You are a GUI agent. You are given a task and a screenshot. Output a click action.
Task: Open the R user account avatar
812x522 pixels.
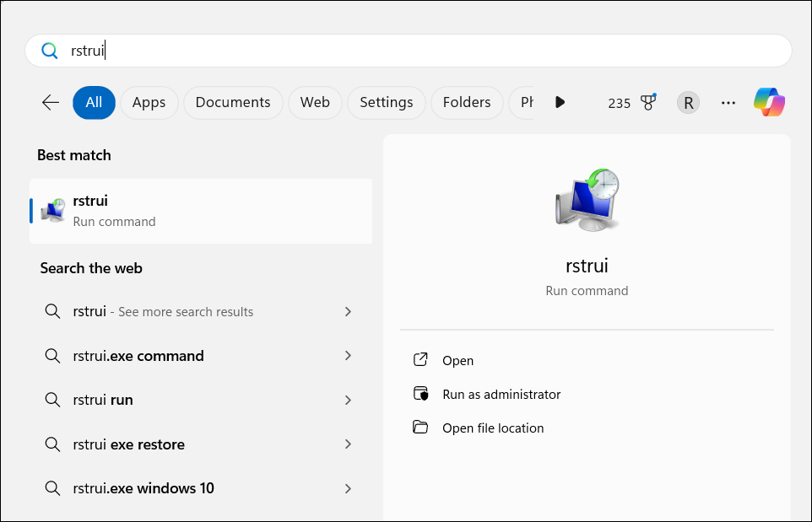click(x=688, y=103)
